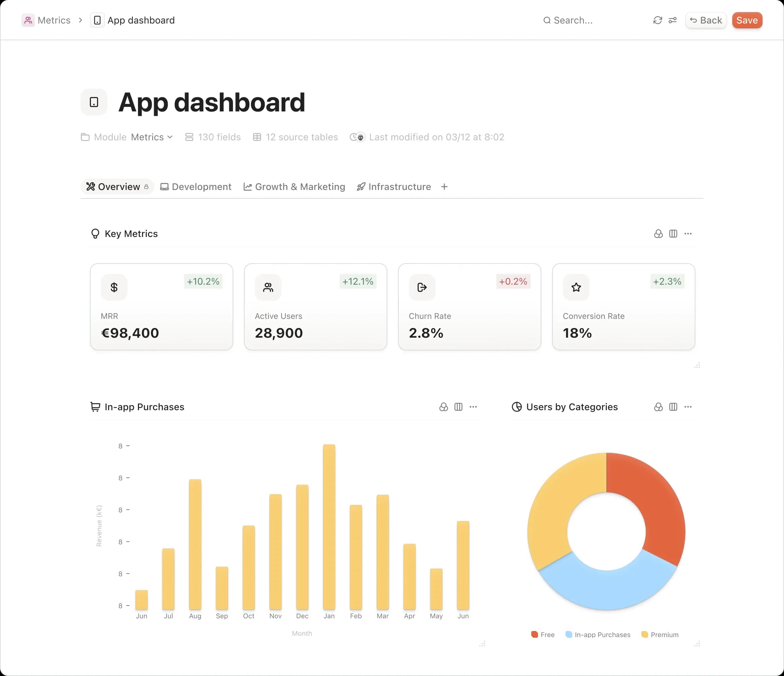The height and width of the screenshot is (676, 784).
Task: Toggle In-app Purchases legend entry
Action: tap(597, 635)
